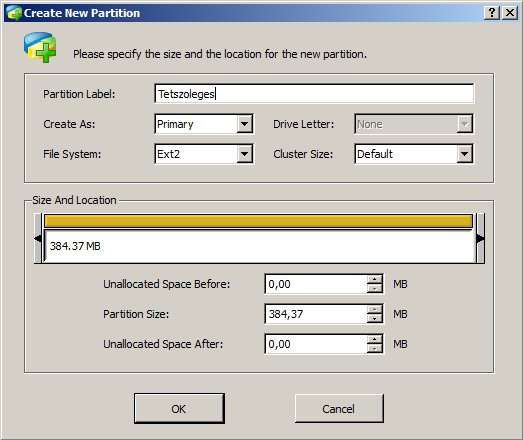Close the Create New Partition dialog
Image resolution: width=523 pixels, height=440 pixels.
click(510, 13)
